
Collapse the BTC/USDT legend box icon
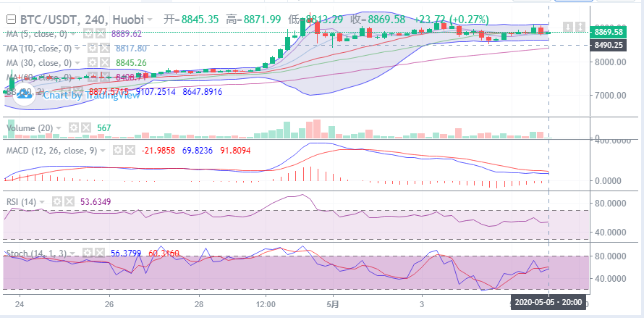(x=12, y=20)
